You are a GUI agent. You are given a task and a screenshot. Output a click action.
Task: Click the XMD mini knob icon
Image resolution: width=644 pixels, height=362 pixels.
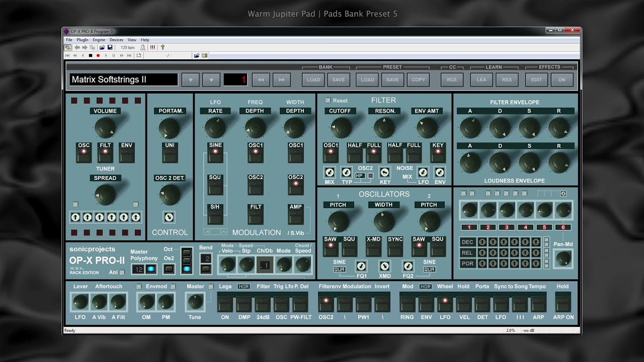click(x=384, y=266)
